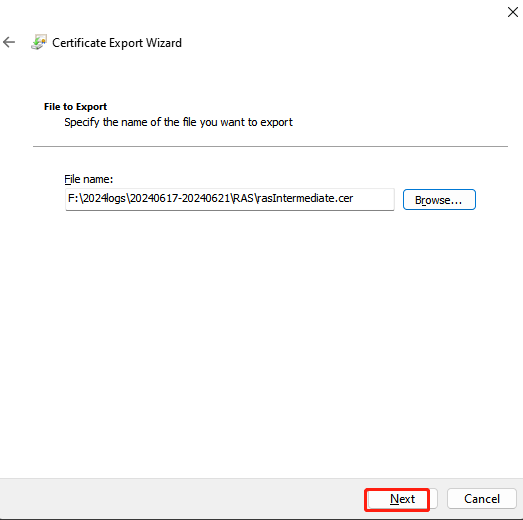Close the wizard with the X button
The image size is (523, 520).
coord(512,12)
